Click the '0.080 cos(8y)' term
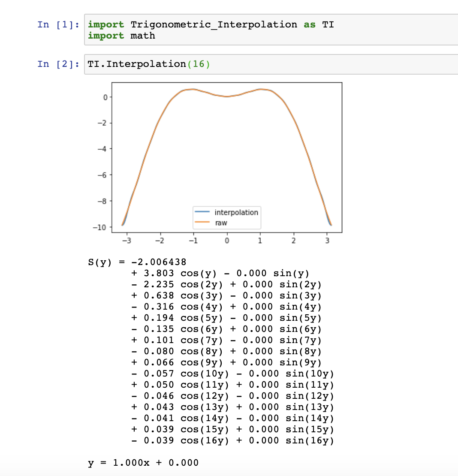 coord(183,351)
